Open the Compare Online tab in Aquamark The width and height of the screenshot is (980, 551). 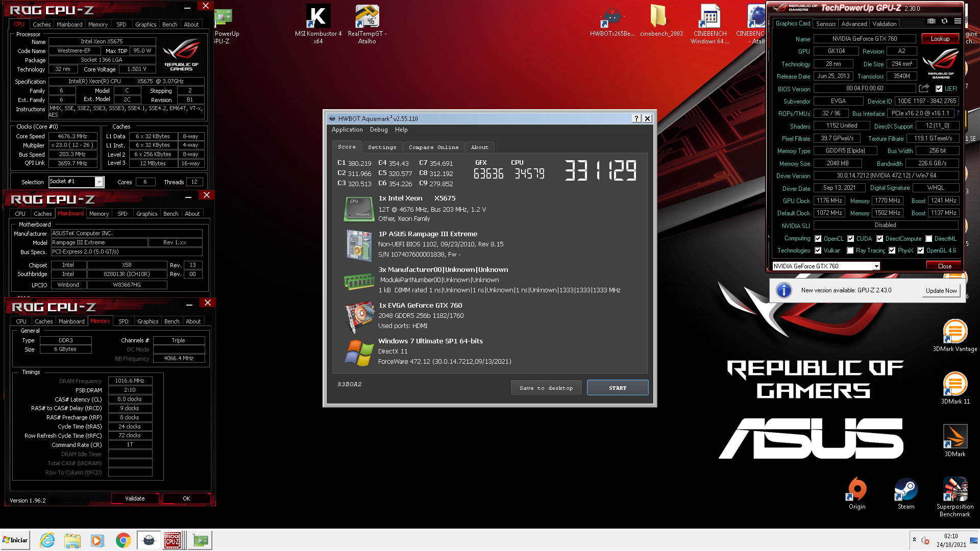pyautogui.click(x=434, y=147)
